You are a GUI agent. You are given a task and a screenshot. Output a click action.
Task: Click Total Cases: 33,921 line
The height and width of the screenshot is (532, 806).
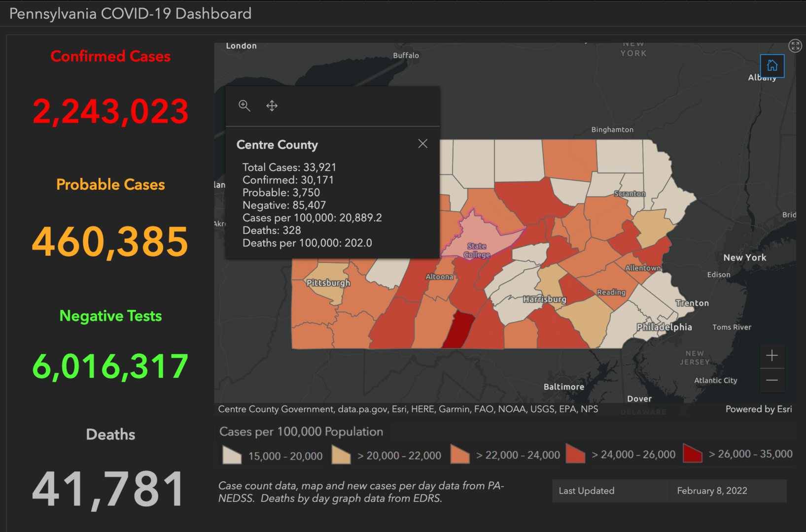click(289, 167)
